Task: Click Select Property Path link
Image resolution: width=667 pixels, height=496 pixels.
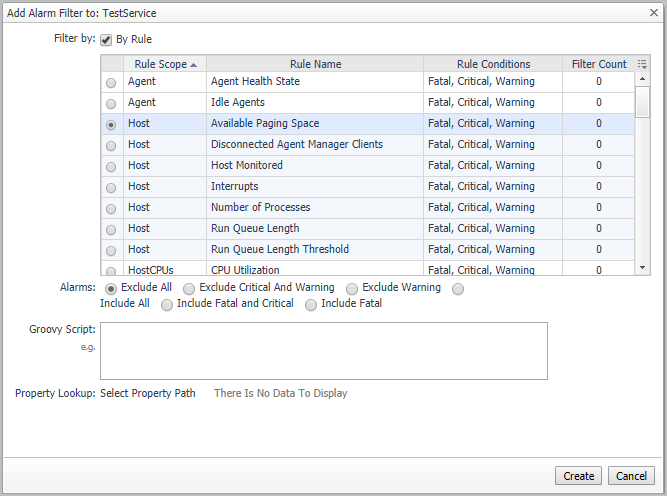Action: click(148, 393)
